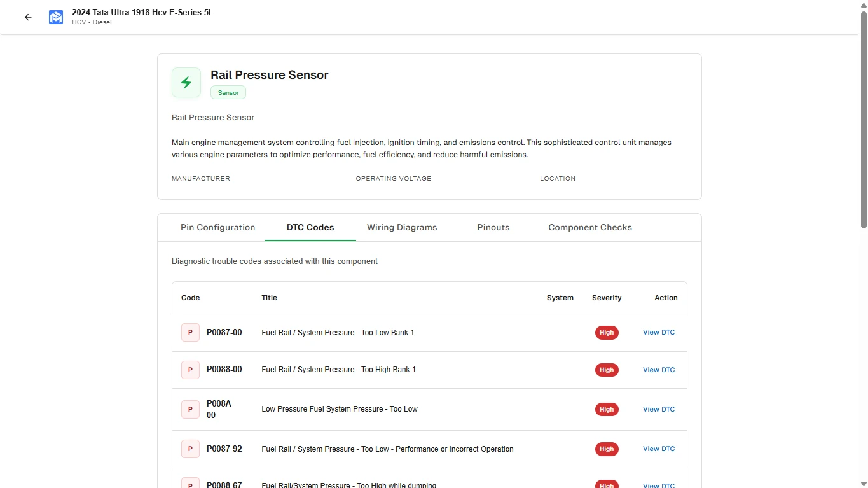The image size is (868, 488).
Task: Open the Pinouts tab
Action: 493,227
